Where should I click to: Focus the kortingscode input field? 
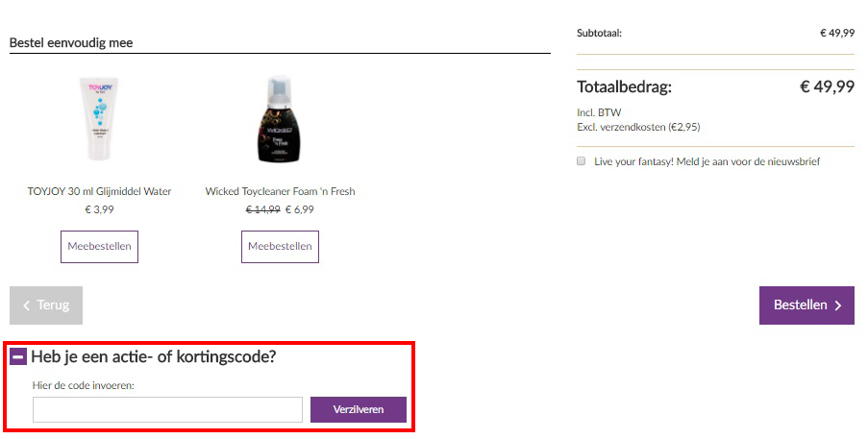click(x=167, y=409)
